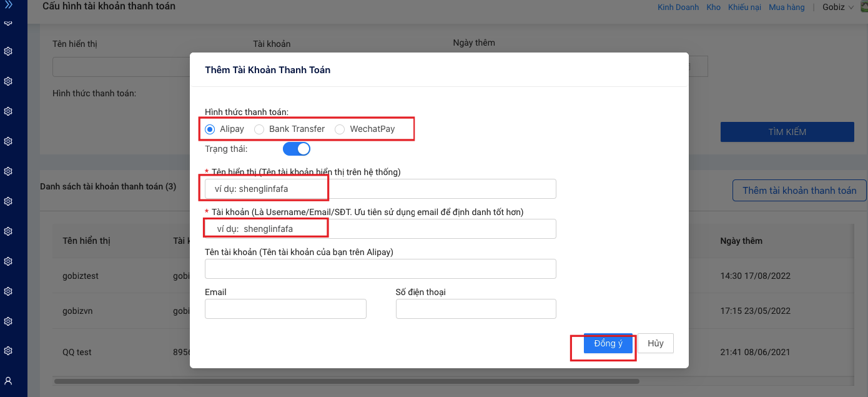Click the Tên hiển thị field in dialog

click(x=380, y=189)
